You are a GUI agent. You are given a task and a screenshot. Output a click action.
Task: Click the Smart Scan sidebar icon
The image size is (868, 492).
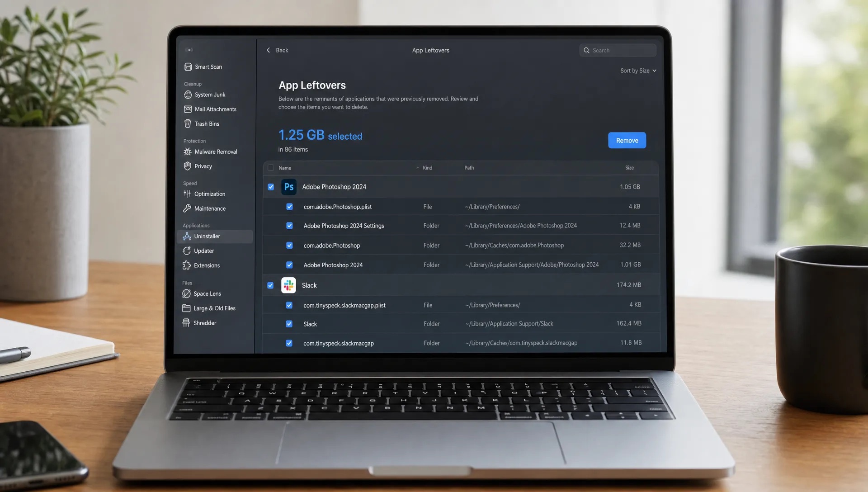click(x=188, y=67)
